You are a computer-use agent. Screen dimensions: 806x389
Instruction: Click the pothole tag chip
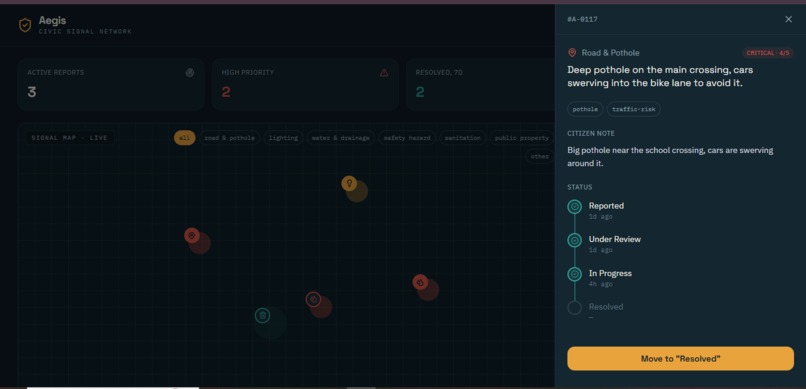pyautogui.click(x=585, y=109)
